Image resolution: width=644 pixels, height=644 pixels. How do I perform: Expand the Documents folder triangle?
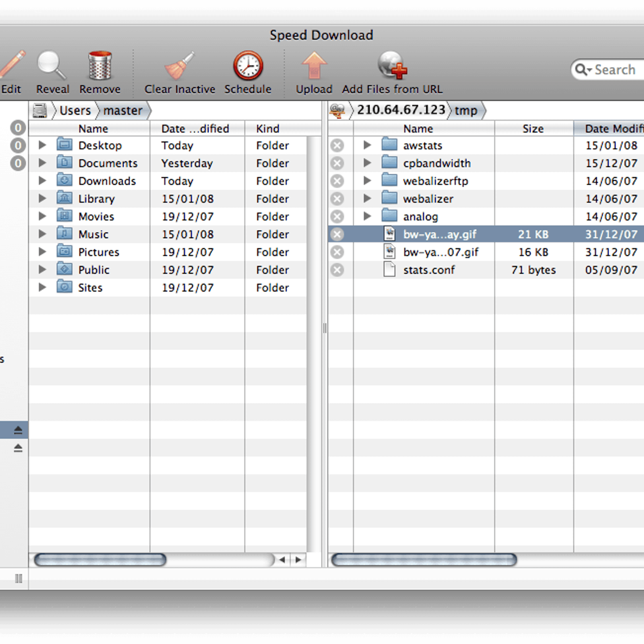[x=42, y=163]
